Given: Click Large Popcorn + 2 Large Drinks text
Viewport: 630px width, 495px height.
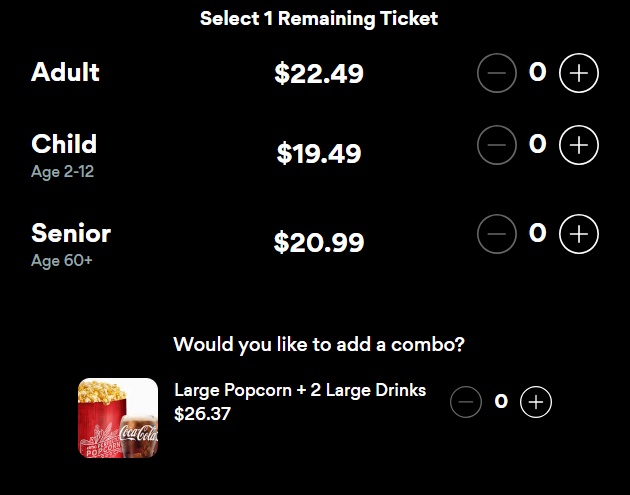Looking at the screenshot, I should 300,390.
